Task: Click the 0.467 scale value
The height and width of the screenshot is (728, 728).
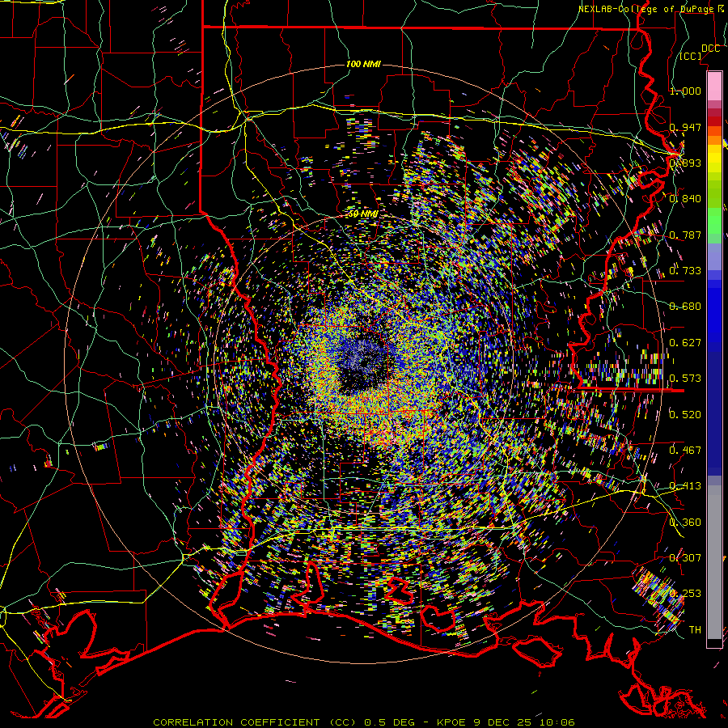Action: (x=685, y=451)
